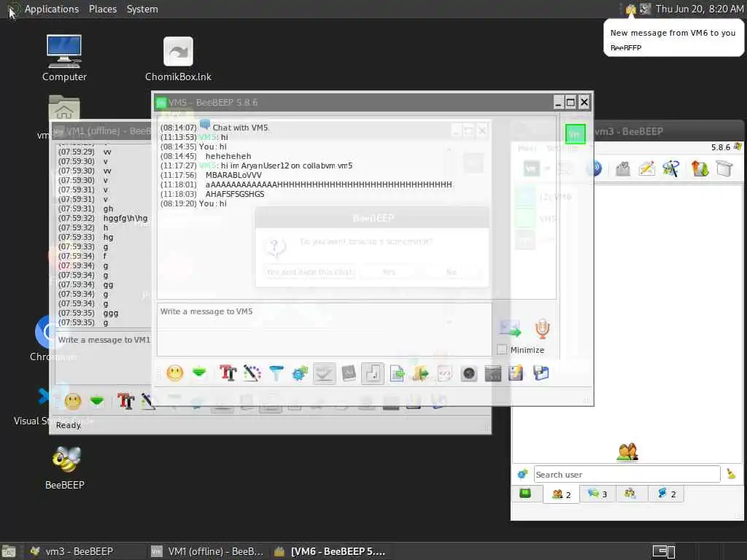The width and height of the screenshot is (747, 560).
Task: Open emoticon picker in VM5 chat toolbar
Action: click(x=175, y=373)
